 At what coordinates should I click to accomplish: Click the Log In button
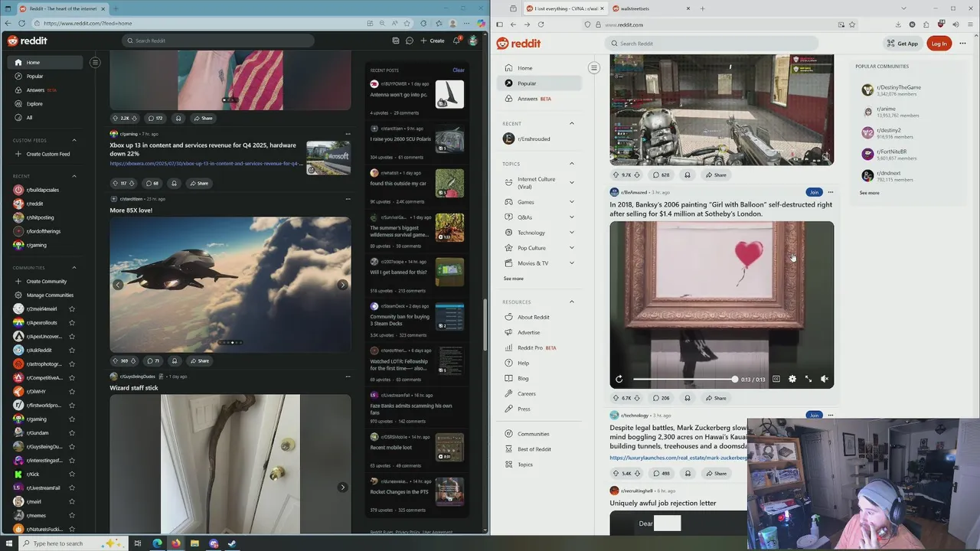click(x=939, y=44)
